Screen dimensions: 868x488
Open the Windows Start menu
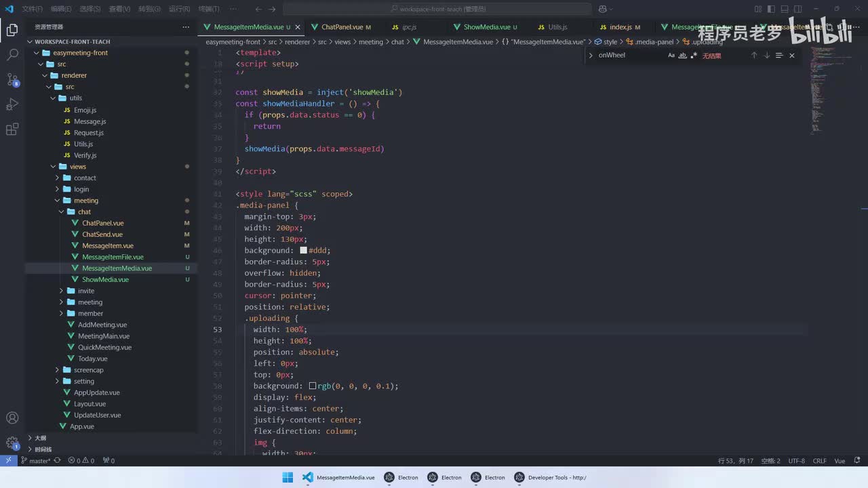coord(288,477)
